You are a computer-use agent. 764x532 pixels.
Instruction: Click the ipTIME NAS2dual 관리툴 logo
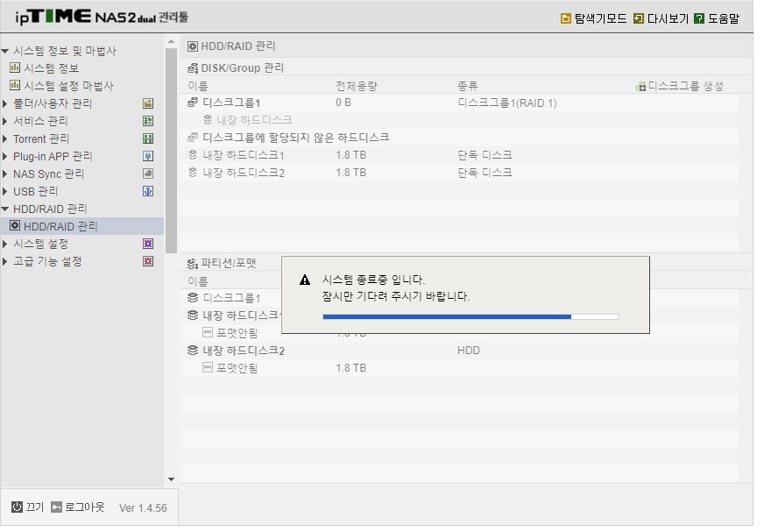[102, 17]
